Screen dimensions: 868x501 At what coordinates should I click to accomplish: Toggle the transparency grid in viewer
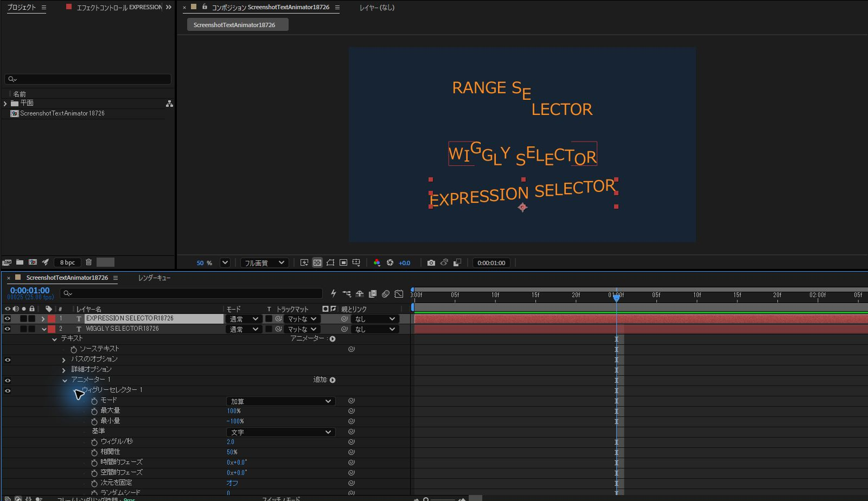(x=317, y=263)
